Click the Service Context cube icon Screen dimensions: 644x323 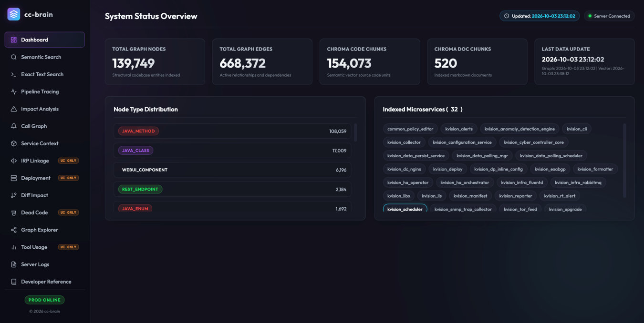pos(14,143)
